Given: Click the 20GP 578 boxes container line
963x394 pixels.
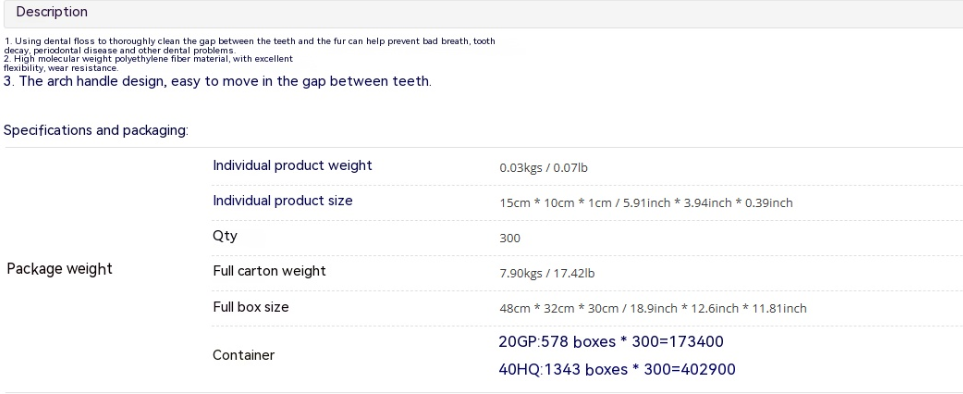Looking at the screenshot, I should click(611, 342).
